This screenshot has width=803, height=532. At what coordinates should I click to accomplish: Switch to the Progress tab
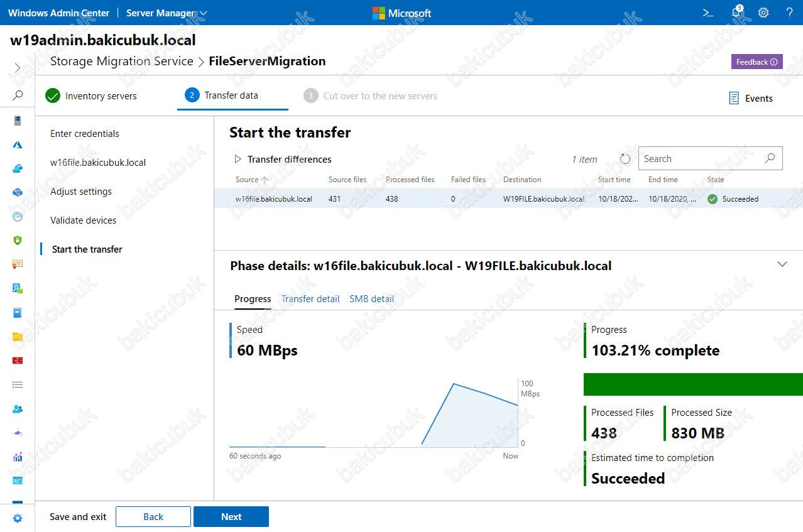coord(253,299)
